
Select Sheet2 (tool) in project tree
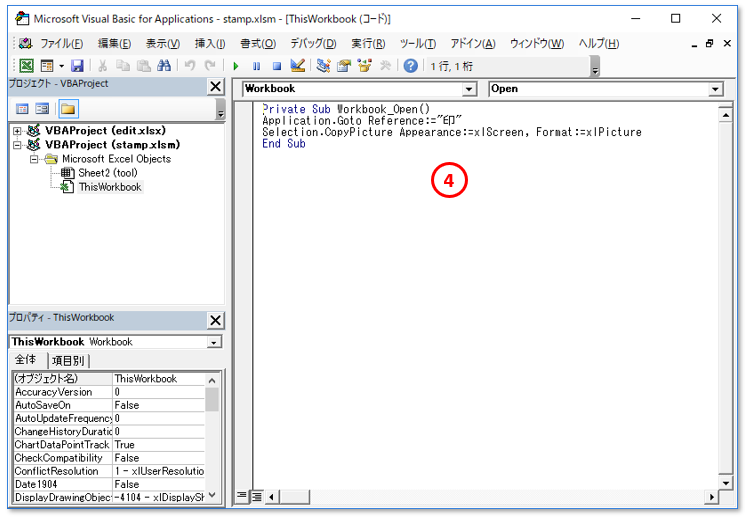click(108, 173)
